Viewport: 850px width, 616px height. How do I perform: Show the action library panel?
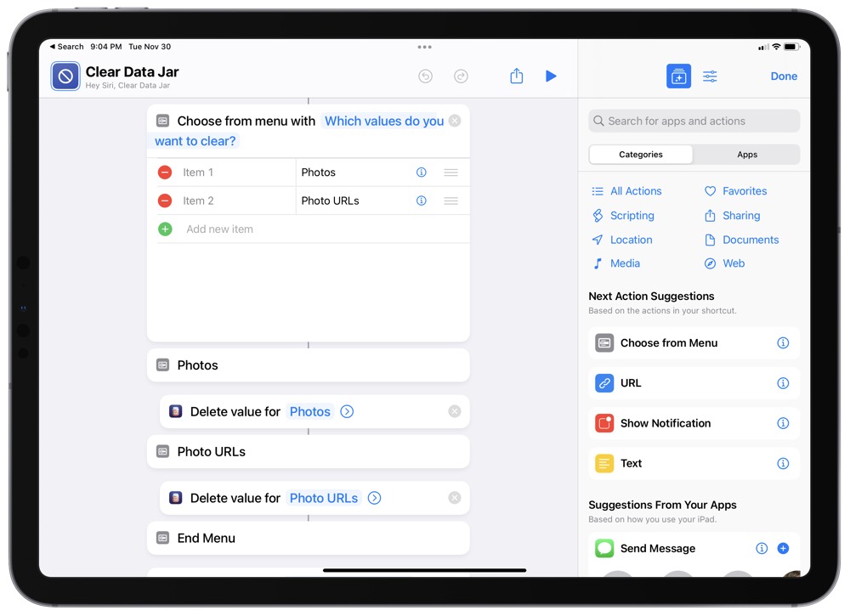pos(678,76)
